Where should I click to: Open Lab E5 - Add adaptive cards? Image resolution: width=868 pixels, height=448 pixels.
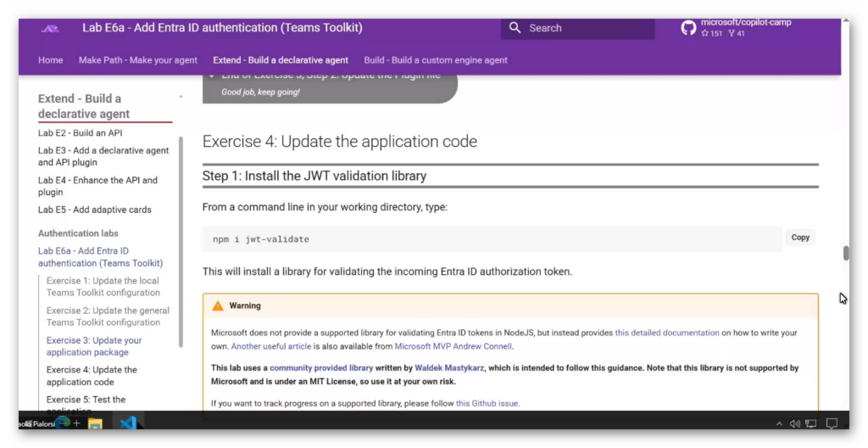point(95,210)
